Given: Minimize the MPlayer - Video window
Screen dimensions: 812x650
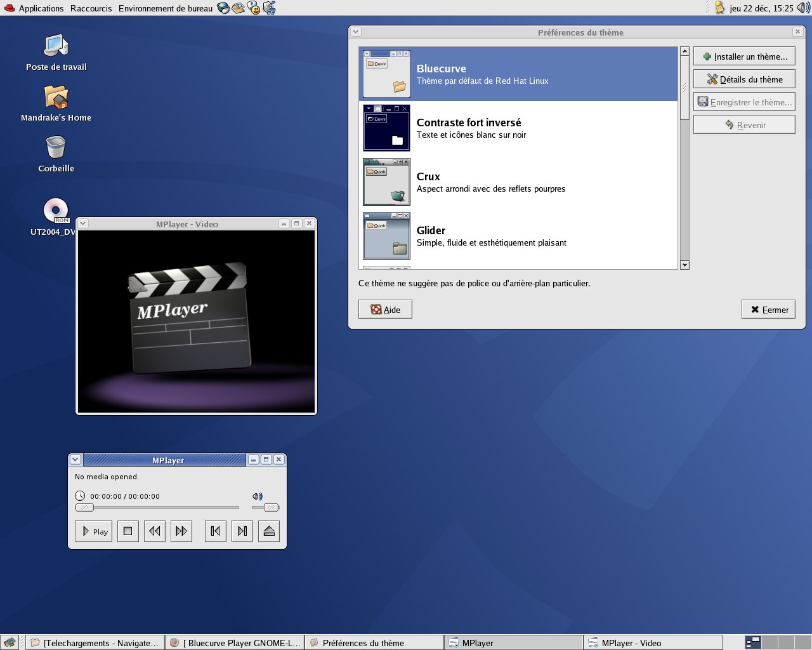Looking at the screenshot, I should click(284, 223).
